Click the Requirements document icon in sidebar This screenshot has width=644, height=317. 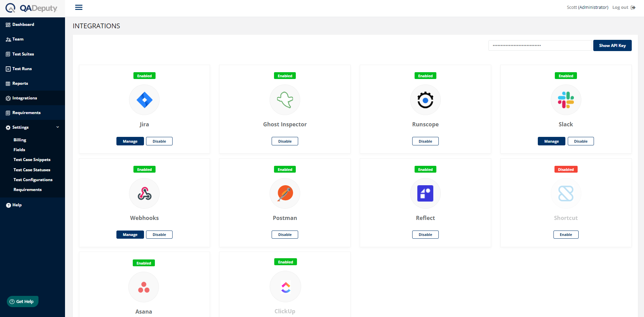[x=8, y=113]
